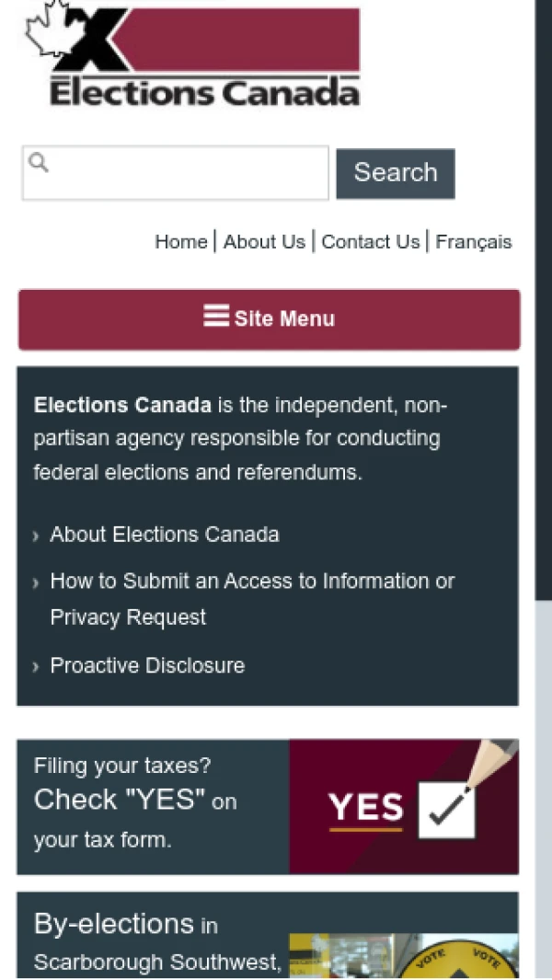Image resolution: width=552 pixels, height=980 pixels.
Task: Click the hamburger icon on Site Menu
Action: pos(216,317)
